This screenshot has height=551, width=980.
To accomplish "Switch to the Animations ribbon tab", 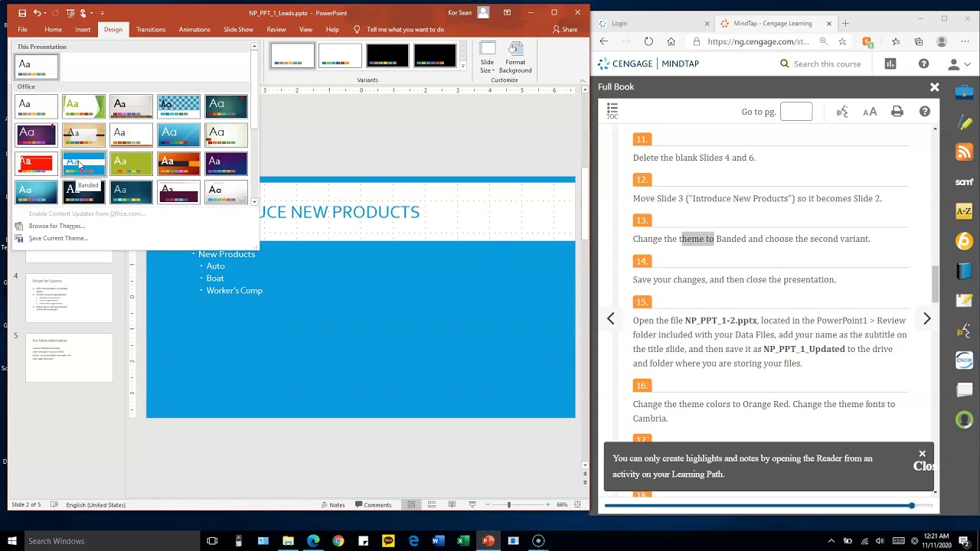I will (194, 29).
